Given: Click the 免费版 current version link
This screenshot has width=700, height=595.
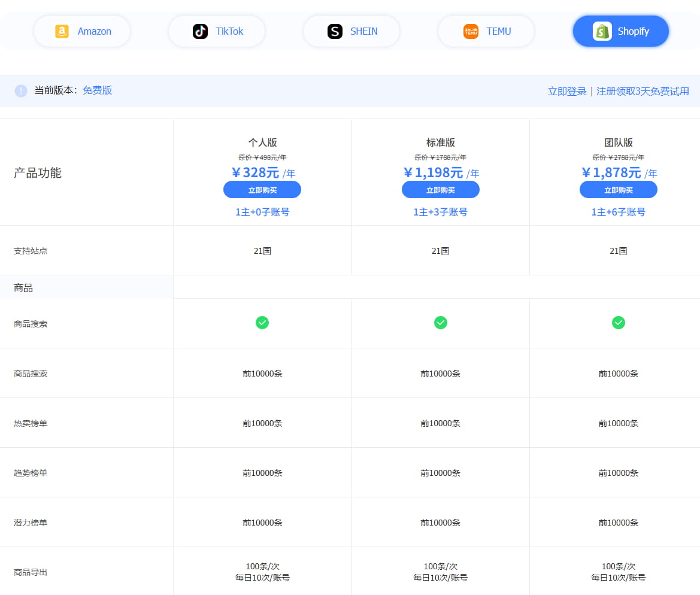Looking at the screenshot, I should click(98, 90).
